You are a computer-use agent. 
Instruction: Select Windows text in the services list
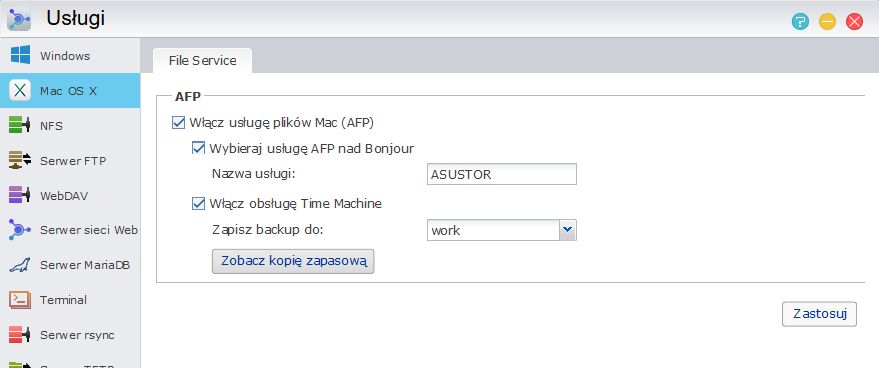coord(65,56)
